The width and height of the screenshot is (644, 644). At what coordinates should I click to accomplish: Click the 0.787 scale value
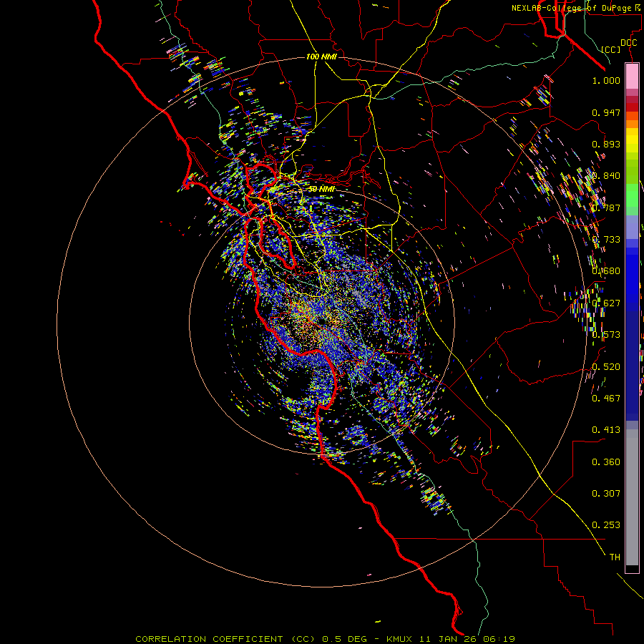(x=606, y=208)
